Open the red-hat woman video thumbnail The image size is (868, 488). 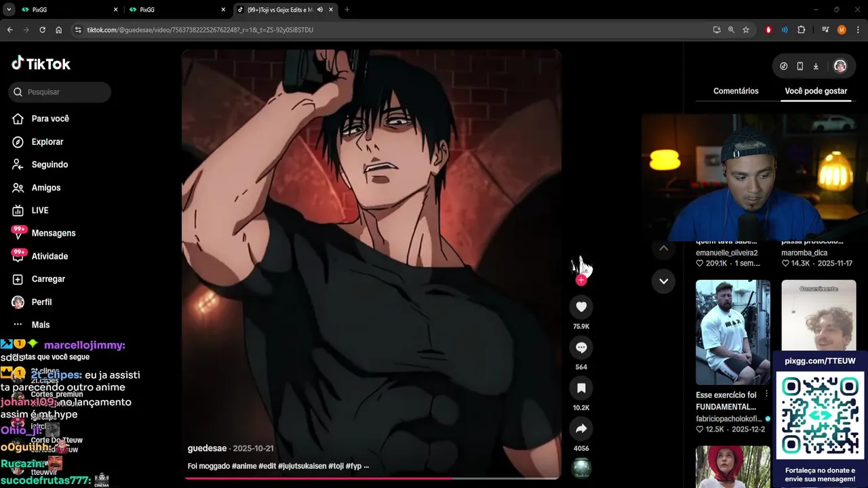click(x=733, y=466)
